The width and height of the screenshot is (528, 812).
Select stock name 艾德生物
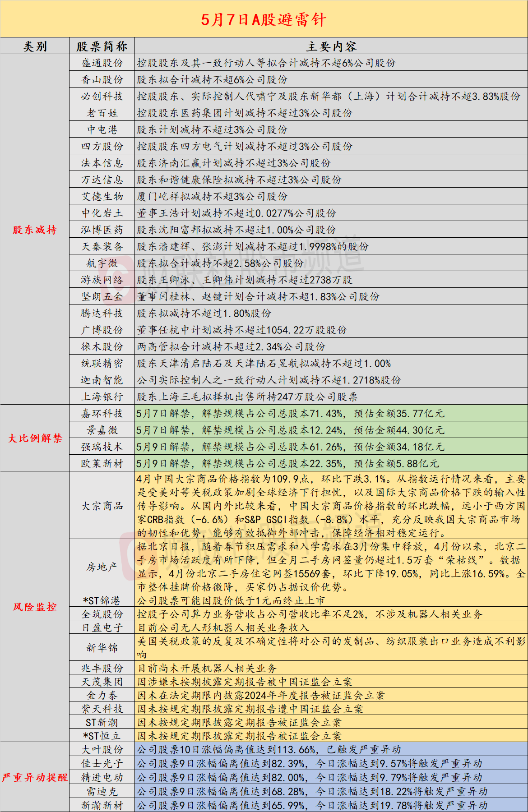point(102,197)
